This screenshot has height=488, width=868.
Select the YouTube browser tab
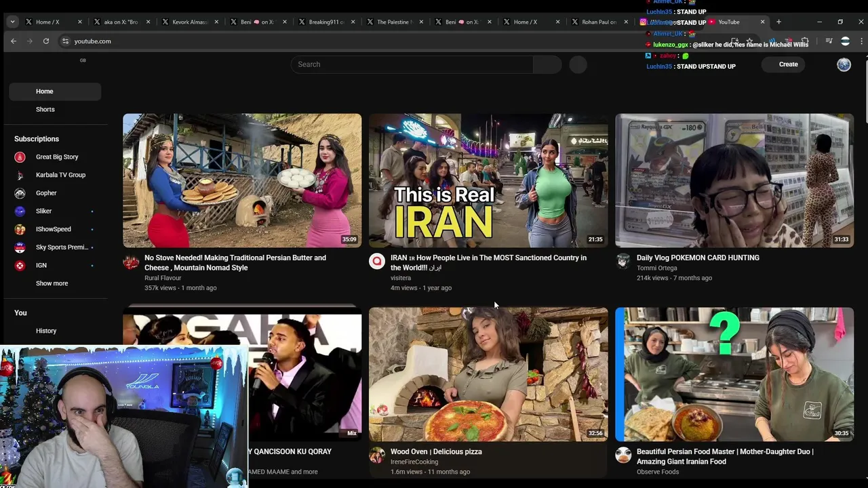pos(735,22)
